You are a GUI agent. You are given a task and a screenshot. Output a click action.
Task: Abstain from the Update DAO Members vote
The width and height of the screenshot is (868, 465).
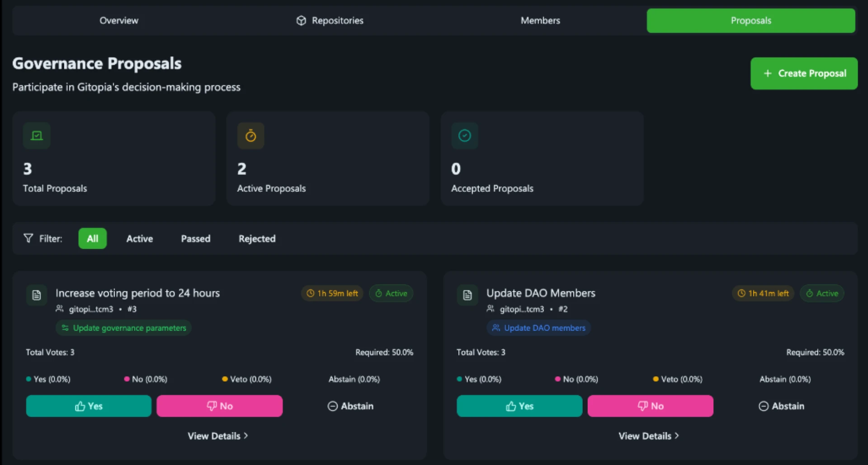[781, 406]
